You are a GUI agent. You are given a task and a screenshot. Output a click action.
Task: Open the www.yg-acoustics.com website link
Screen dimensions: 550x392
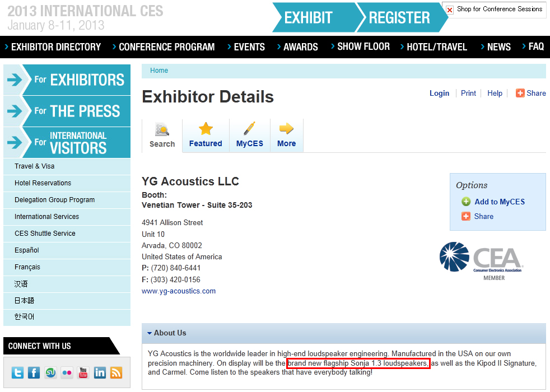click(179, 291)
